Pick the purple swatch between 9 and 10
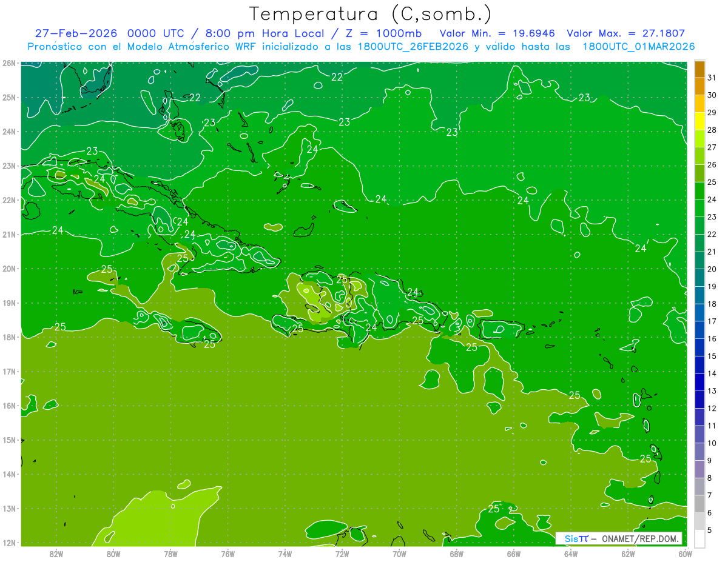728x562 pixels. [699, 452]
